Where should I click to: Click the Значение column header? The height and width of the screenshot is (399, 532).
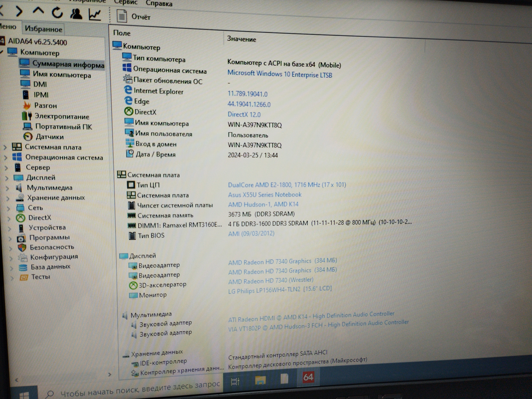(242, 39)
